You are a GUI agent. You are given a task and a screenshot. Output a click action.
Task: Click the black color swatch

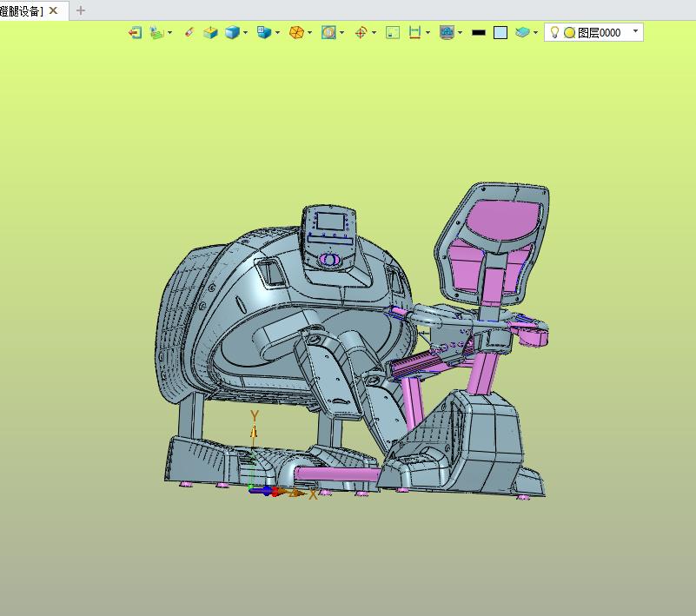[479, 32]
